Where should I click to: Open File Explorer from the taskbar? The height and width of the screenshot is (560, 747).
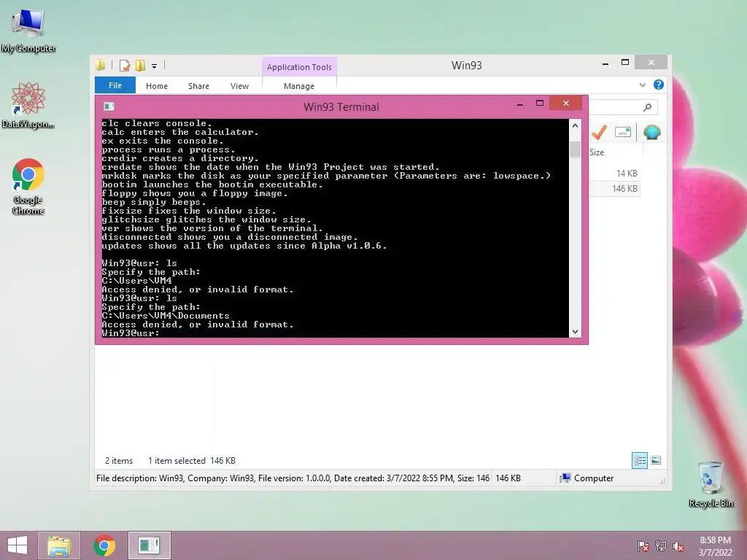(x=59, y=545)
